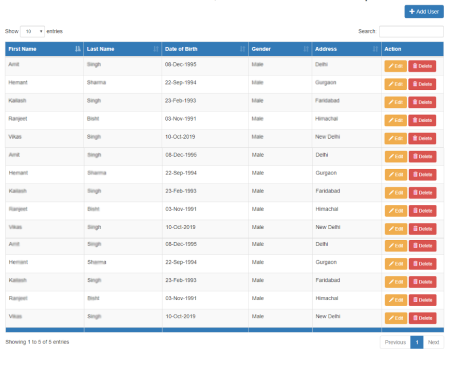Viewport: 450px width, 383px height.
Task: Delete the first Amit Singh row
Action: coord(422,66)
